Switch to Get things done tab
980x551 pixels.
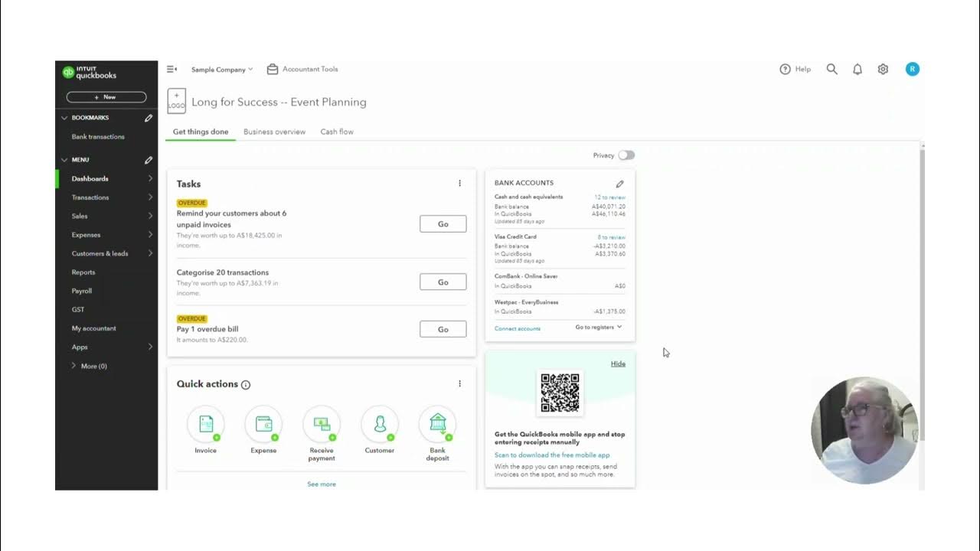click(201, 132)
